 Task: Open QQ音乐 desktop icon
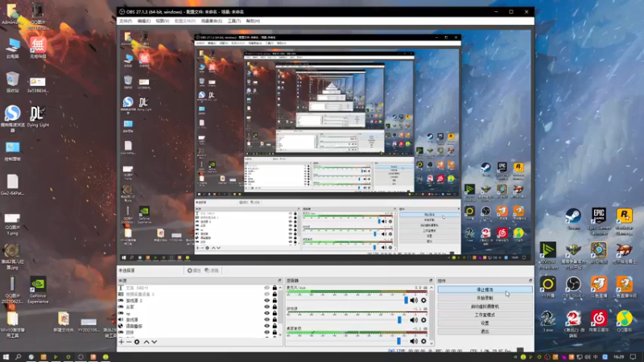625,321
